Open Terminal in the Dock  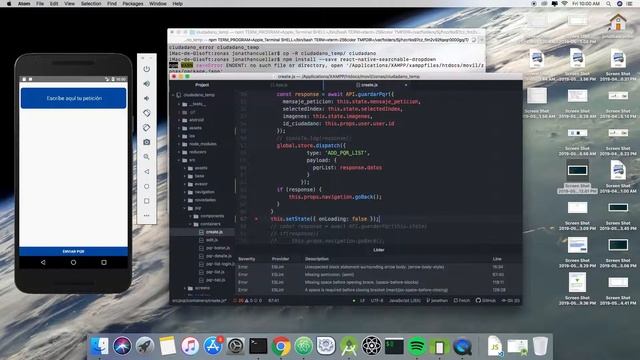click(x=258, y=346)
